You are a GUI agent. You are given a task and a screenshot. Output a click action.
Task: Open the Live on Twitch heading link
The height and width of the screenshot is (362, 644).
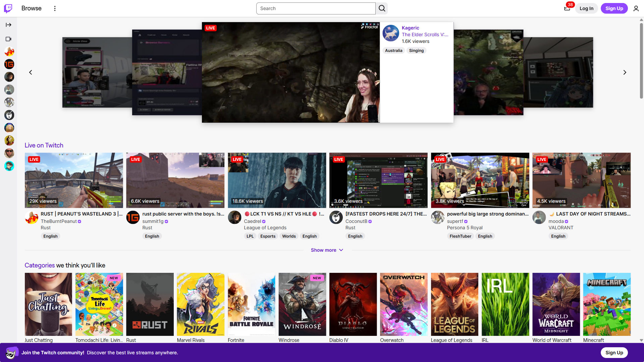click(44, 145)
